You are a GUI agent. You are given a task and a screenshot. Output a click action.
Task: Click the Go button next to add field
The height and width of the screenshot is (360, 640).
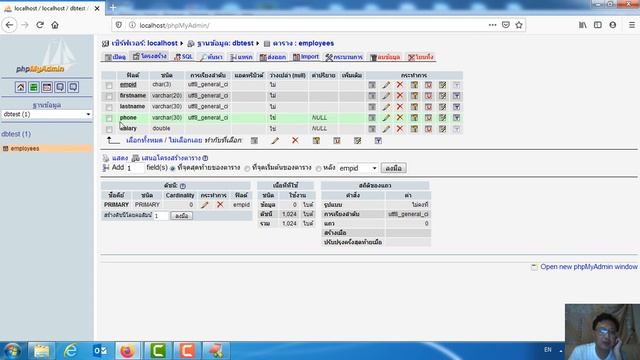(x=393, y=168)
